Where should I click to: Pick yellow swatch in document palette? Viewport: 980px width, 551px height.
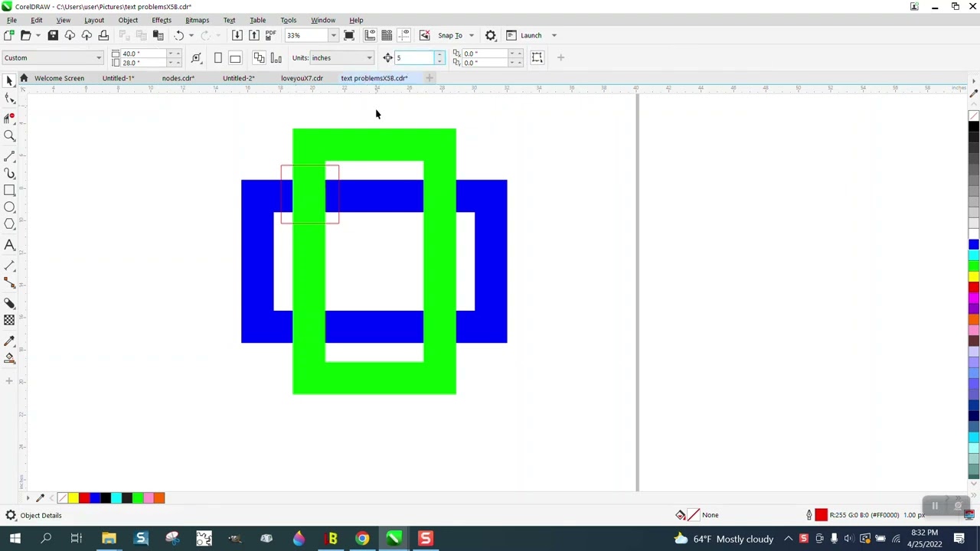point(73,498)
